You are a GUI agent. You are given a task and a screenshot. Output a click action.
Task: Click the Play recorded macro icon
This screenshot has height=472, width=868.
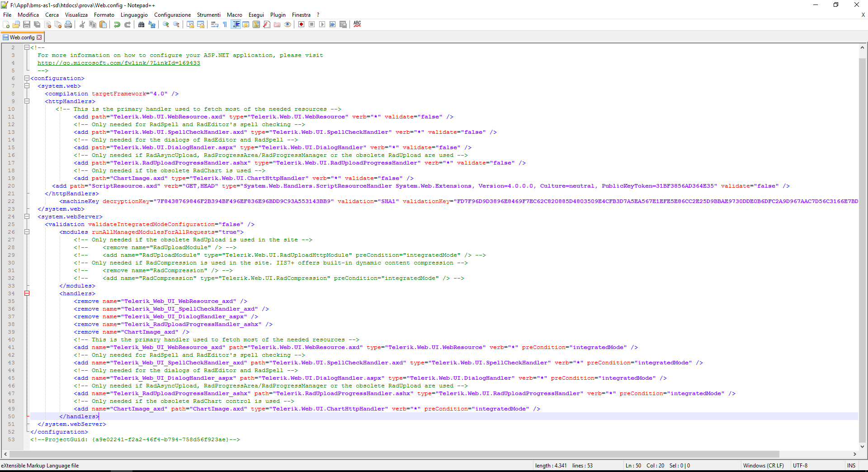[x=322, y=24]
